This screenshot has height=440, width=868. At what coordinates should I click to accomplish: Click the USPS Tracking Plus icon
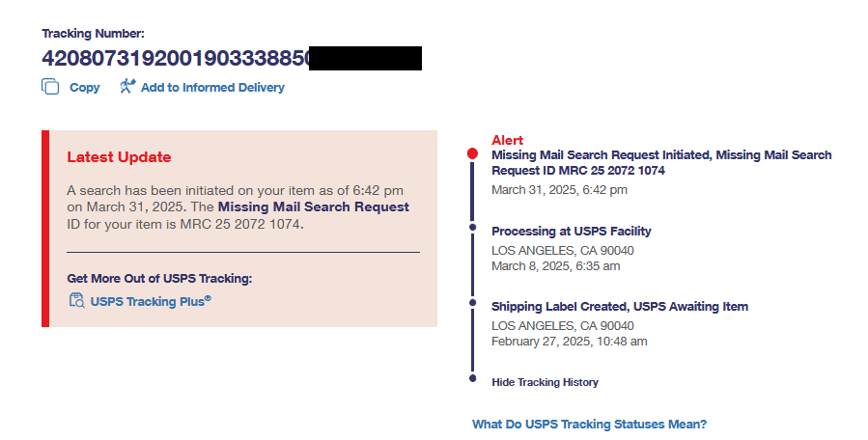click(x=76, y=300)
